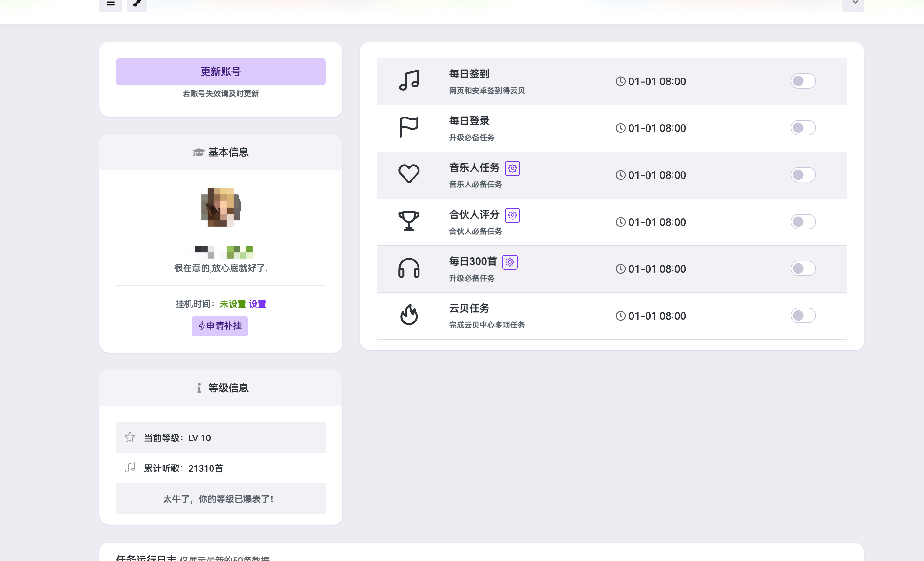Click the clock icon in 云贝任务 row
The height and width of the screenshot is (561, 924).
(x=621, y=316)
